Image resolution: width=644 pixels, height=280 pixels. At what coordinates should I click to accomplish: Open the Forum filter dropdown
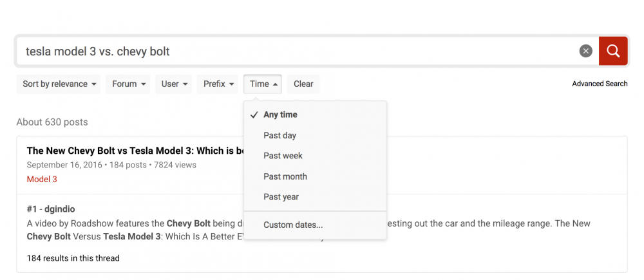(x=128, y=84)
